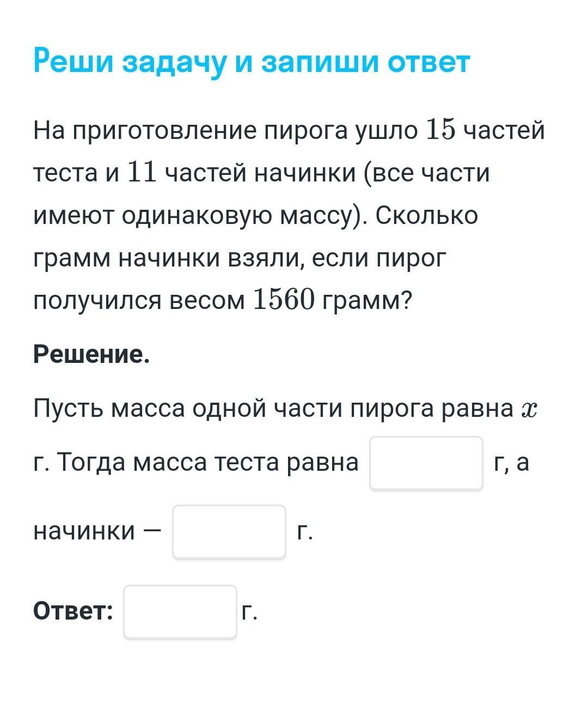Click the text 'имеют одинаковую массу'
The width and height of the screenshot is (588, 716).
[193, 216]
